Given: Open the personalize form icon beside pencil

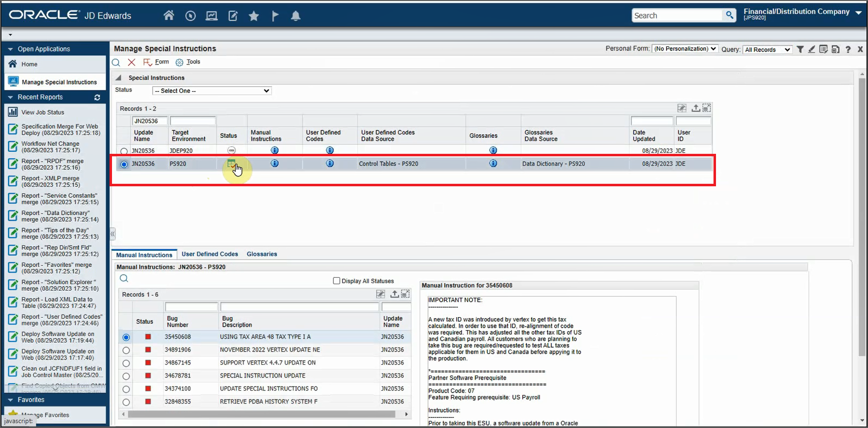Looking at the screenshot, I should tap(823, 49).
